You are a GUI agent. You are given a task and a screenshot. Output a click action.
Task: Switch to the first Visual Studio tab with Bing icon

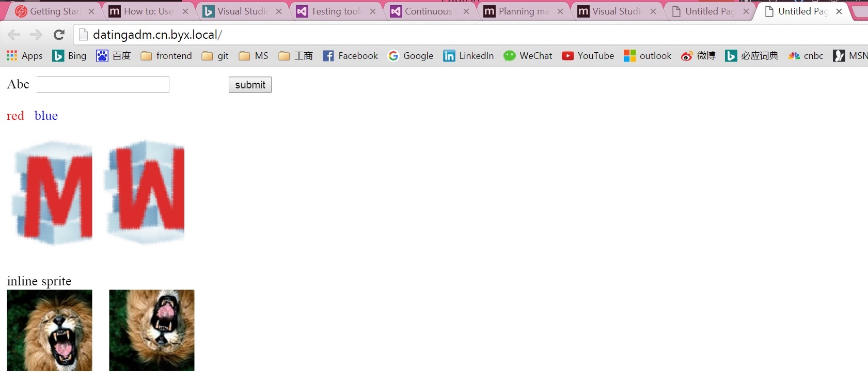(242, 11)
